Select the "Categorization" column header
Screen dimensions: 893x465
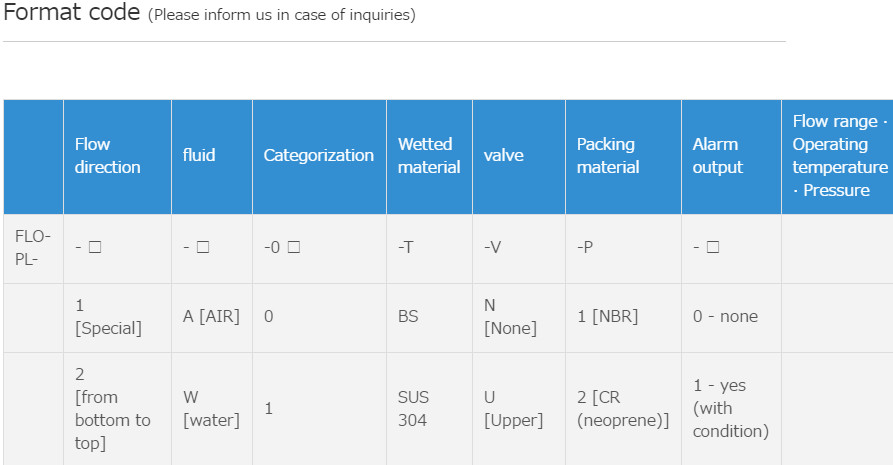[x=318, y=156]
